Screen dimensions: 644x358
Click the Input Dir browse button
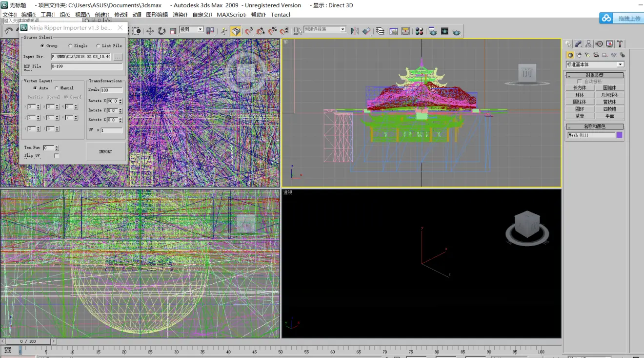pos(118,57)
